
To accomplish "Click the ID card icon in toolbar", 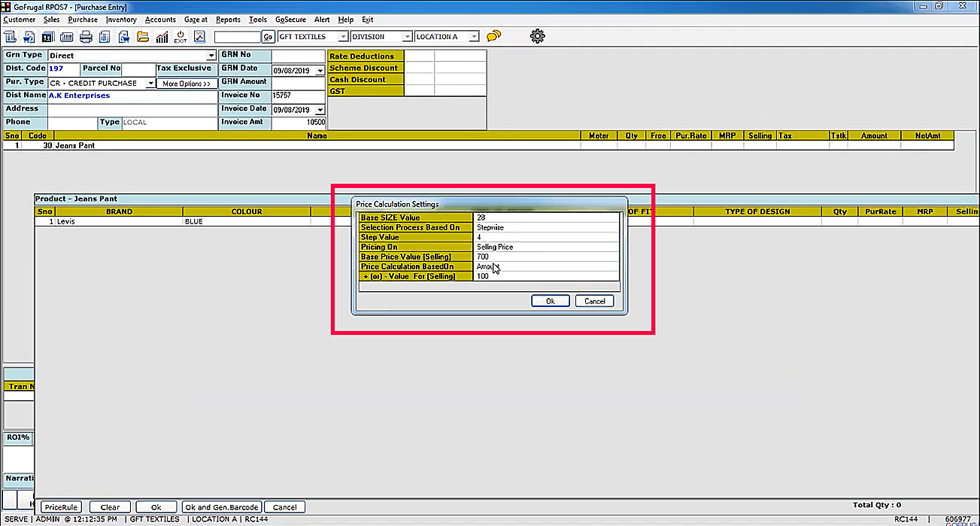I will (47, 37).
